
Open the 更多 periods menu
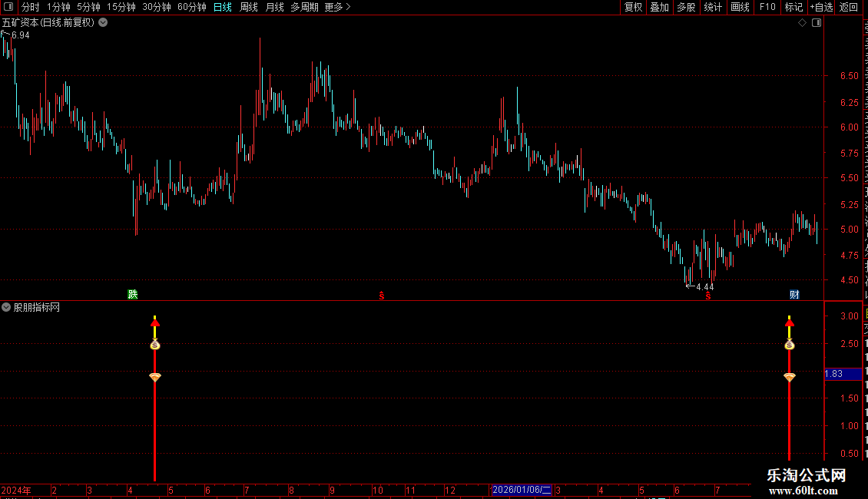tap(337, 7)
